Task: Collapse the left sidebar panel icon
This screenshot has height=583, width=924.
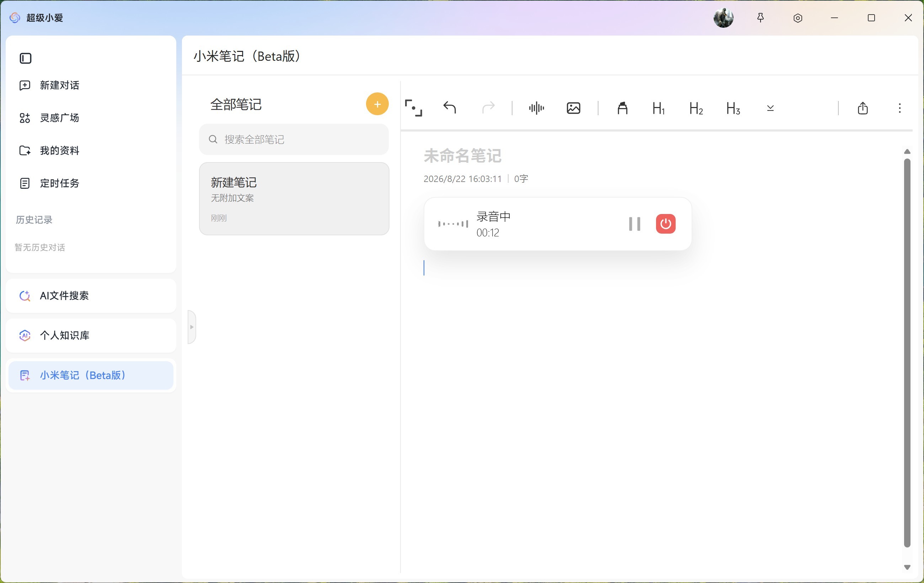Action: click(25, 58)
